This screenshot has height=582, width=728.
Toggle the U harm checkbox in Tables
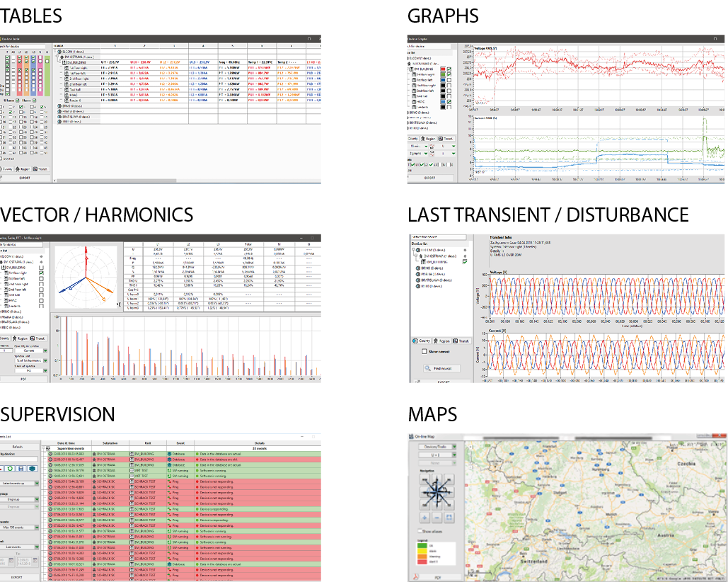click(x=18, y=101)
